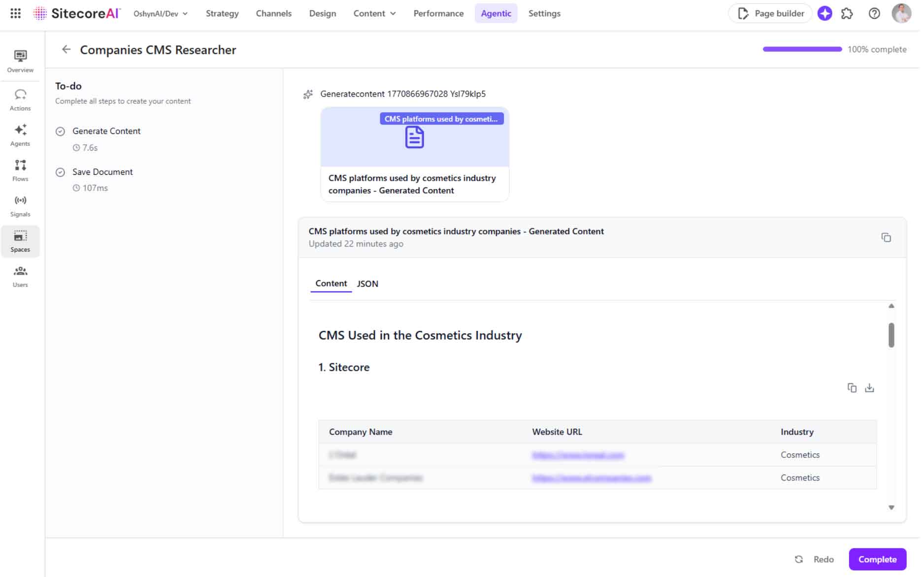Click the content scrollbar thumb
Image resolution: width=924 pixels, height=577 pixels.
(x=891, y=335)
